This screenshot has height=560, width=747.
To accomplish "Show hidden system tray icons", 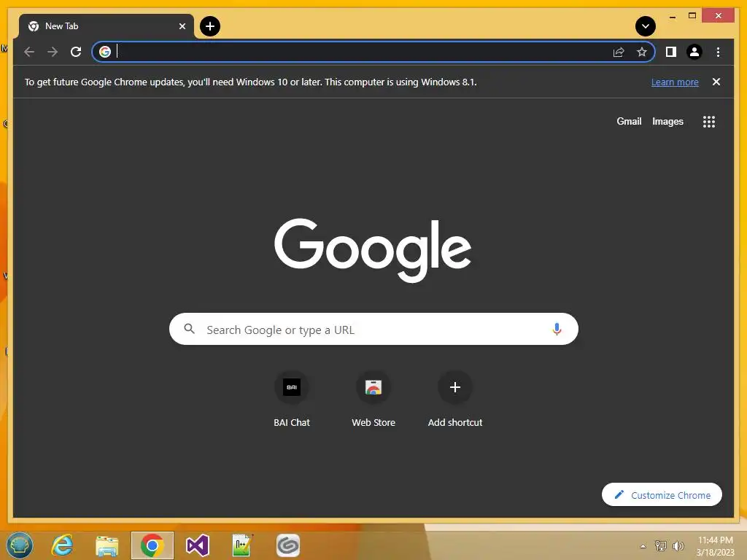I will coord(643,546).
